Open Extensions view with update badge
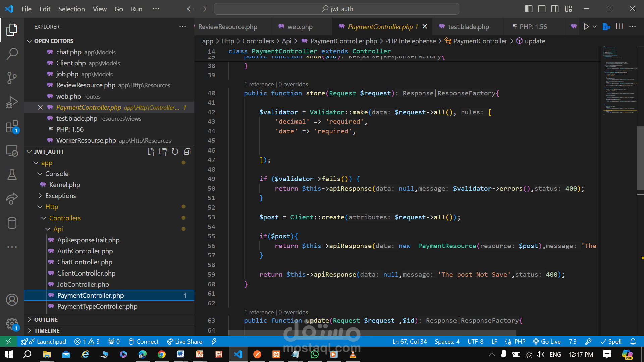 (x=12, y=127)
